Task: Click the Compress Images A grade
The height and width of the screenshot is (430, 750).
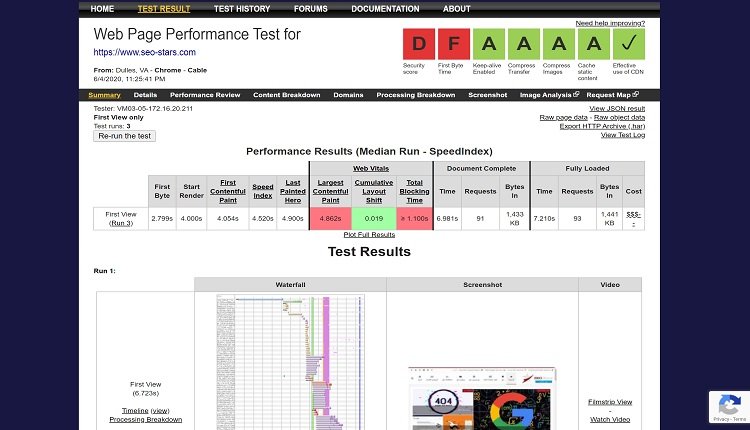Action: coord(557,44)
